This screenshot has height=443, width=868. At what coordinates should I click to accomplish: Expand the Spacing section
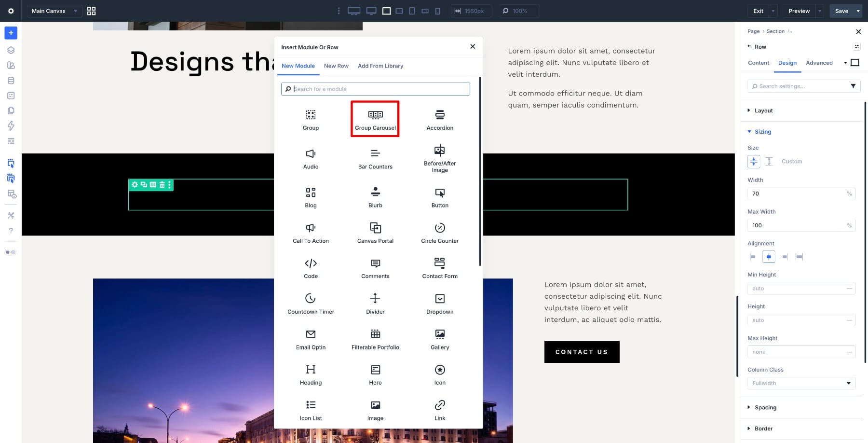click(x=766, y=407)
